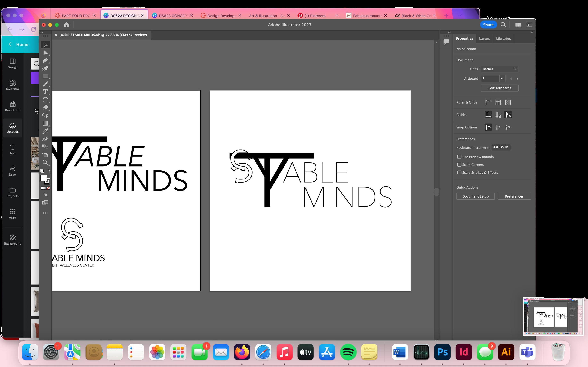This screenshot has width=588, height=367.
Task: Select the Type tool
Action: pyautogui.click(x=45, y=92)
